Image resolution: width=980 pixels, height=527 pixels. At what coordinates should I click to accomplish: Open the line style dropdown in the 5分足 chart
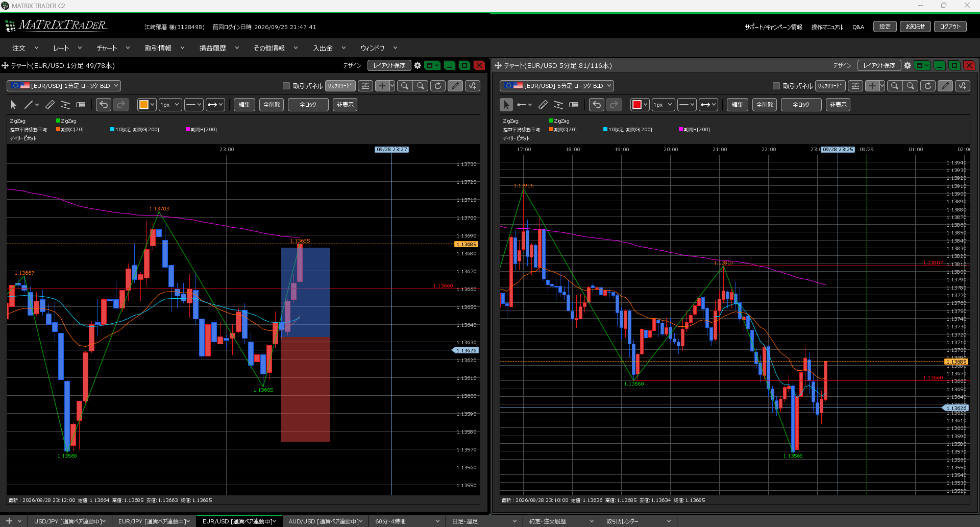687,105
